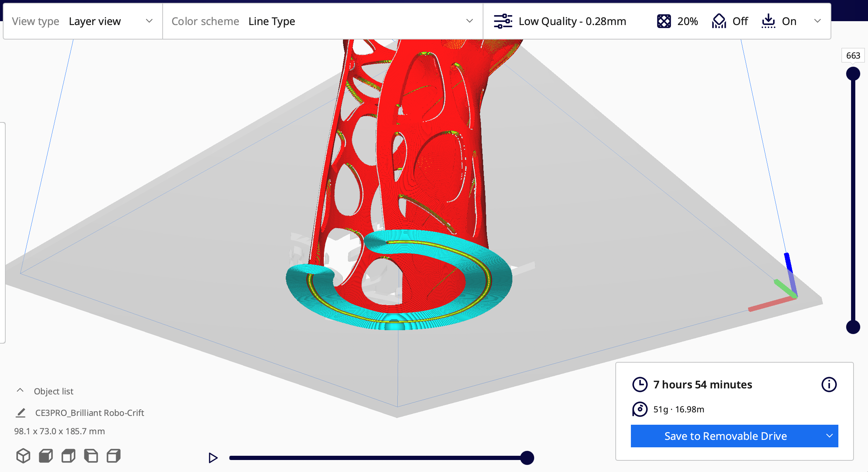The width and height of the screenshot is (868, 472).
Task: Click the layer slider handle on the right
Action: (854, 73)
